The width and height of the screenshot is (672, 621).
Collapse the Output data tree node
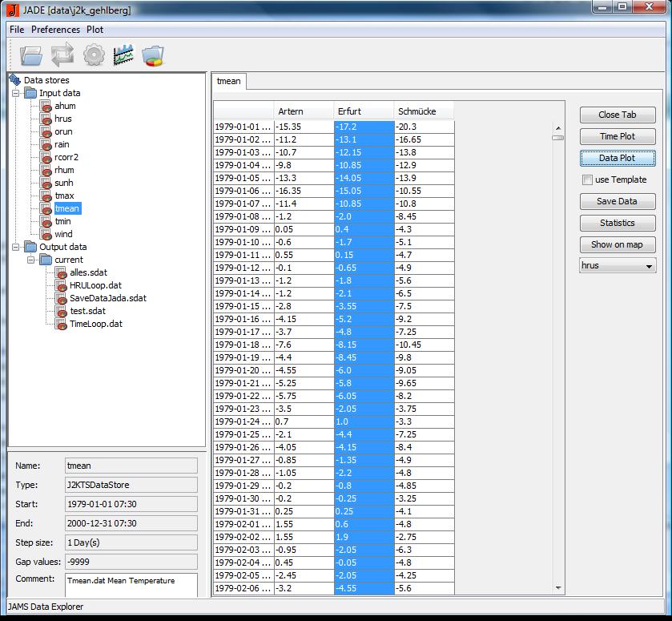coord(15,247)
